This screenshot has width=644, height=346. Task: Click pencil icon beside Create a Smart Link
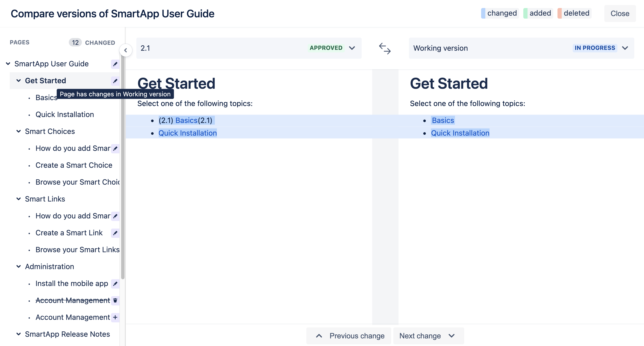click(x=115, y=233)
